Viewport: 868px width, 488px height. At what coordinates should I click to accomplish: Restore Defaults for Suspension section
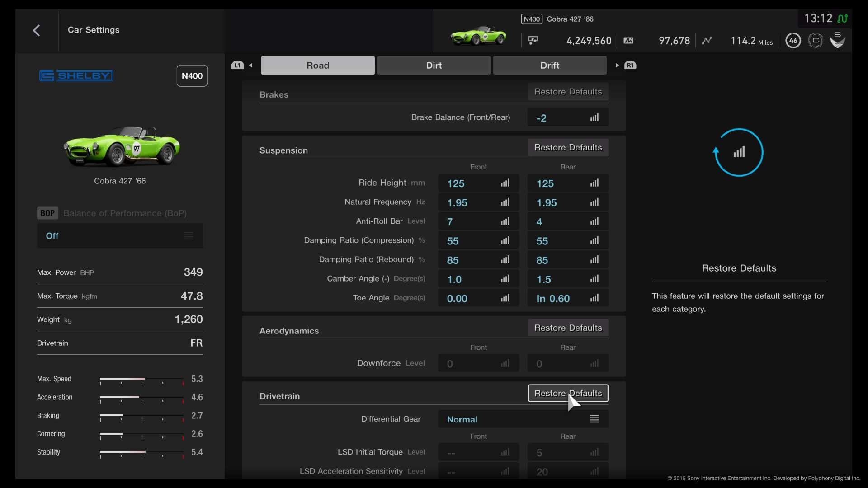tap(568, 148)
